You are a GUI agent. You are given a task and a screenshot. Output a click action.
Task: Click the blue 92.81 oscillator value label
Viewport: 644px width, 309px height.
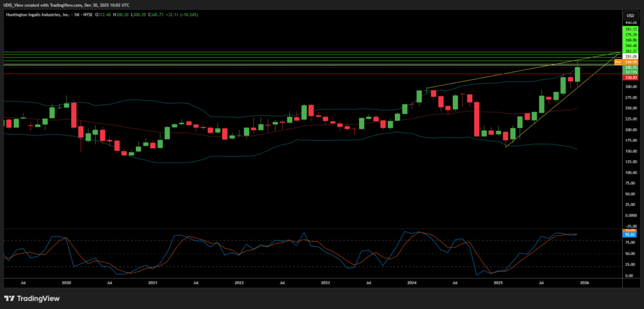[629, 236]
